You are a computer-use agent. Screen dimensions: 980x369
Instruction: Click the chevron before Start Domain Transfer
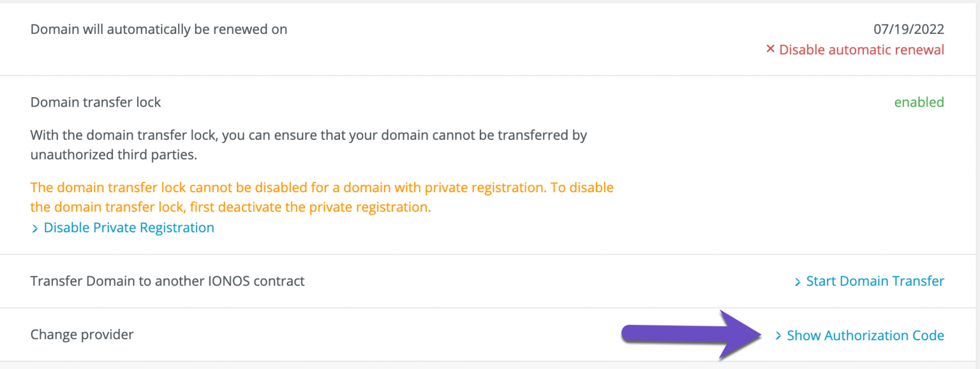798,281
